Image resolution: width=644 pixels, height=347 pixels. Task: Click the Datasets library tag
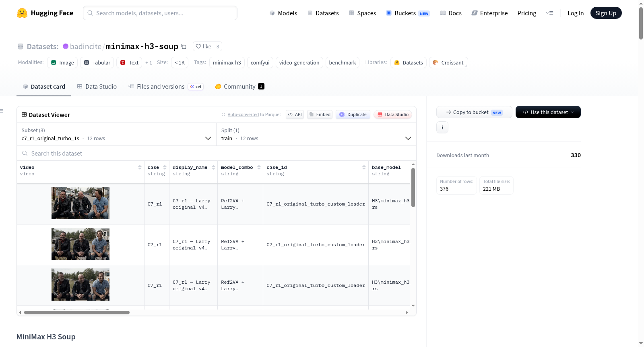(x=409, y=62)
